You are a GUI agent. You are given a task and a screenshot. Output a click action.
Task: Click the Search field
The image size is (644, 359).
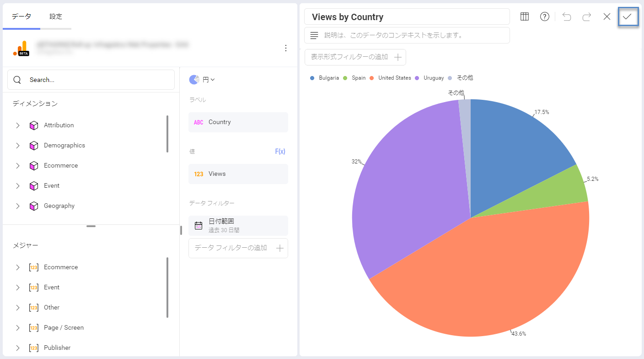[91, 80]
